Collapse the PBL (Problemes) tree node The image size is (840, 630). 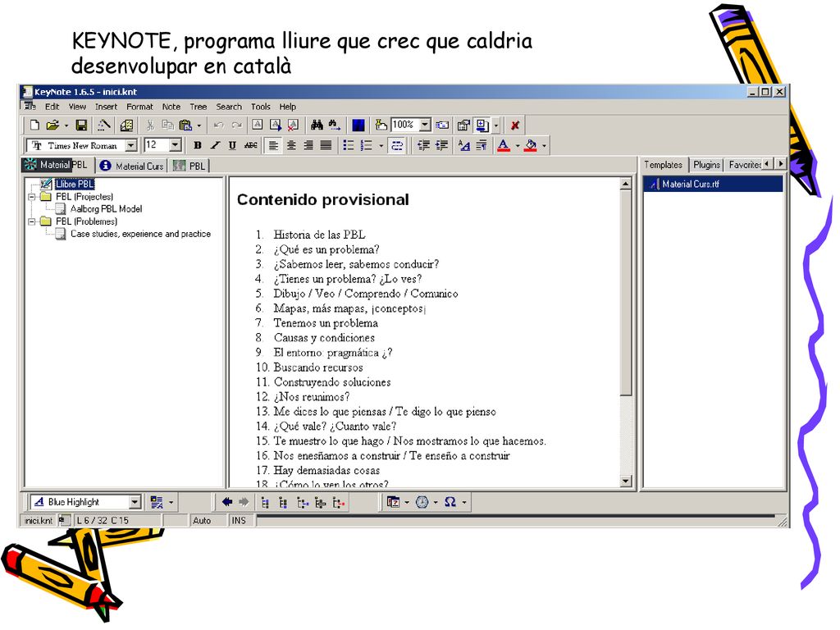(x=32, y=221)
